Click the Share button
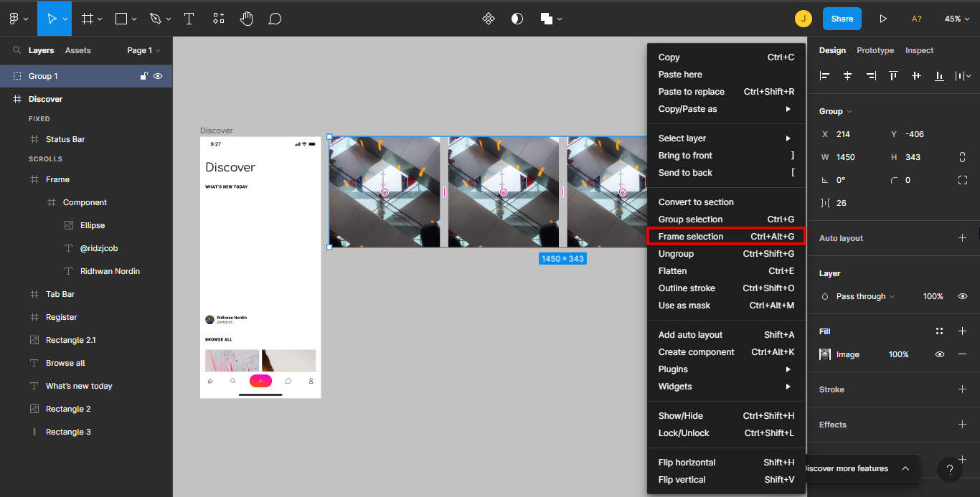The image size is (980, 497). 842,19
